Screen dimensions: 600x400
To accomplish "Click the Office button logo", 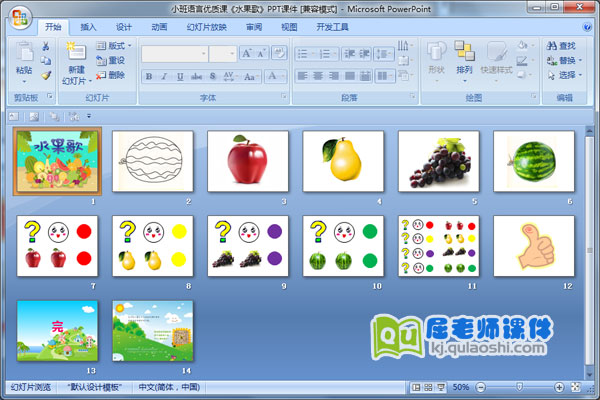I will coord(19,18).
